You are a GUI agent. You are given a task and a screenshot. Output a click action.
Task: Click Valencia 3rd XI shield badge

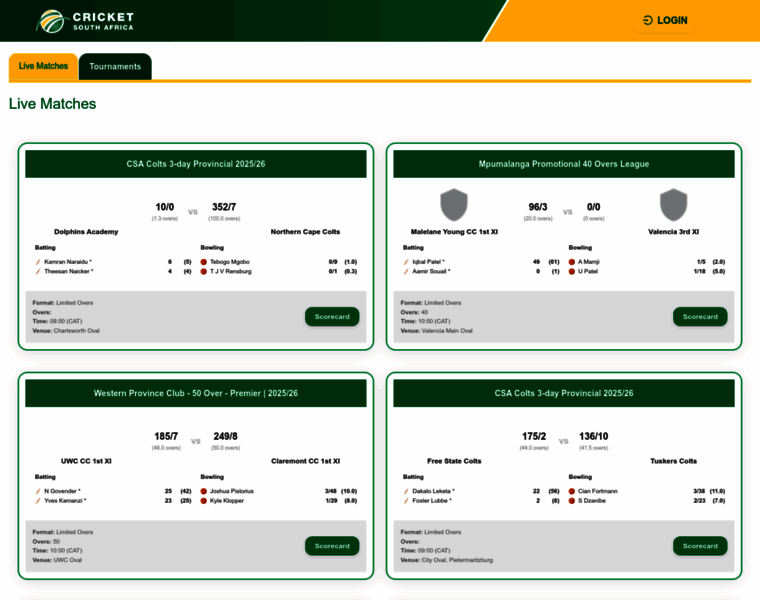pyautogui.click(x=673, y=205)
